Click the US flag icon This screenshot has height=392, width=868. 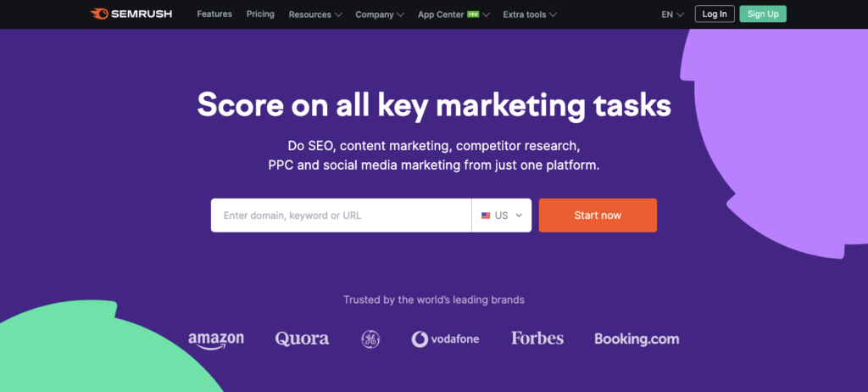(x=486, y=216)
